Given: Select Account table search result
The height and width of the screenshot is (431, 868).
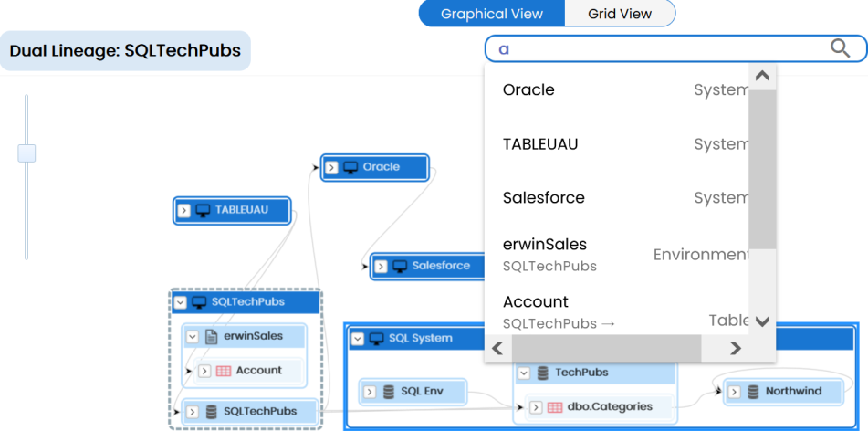Looking at the screenshot, I should point(617,311).
